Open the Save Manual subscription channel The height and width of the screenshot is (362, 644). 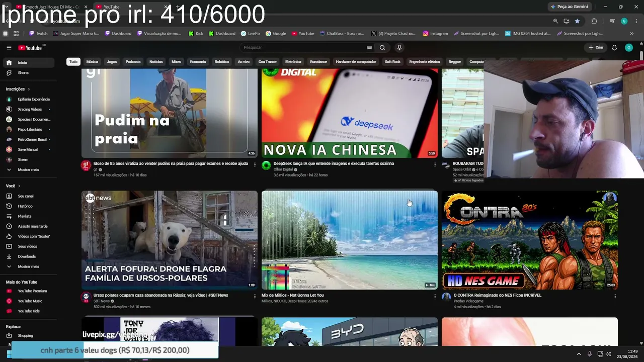(28, 149)
